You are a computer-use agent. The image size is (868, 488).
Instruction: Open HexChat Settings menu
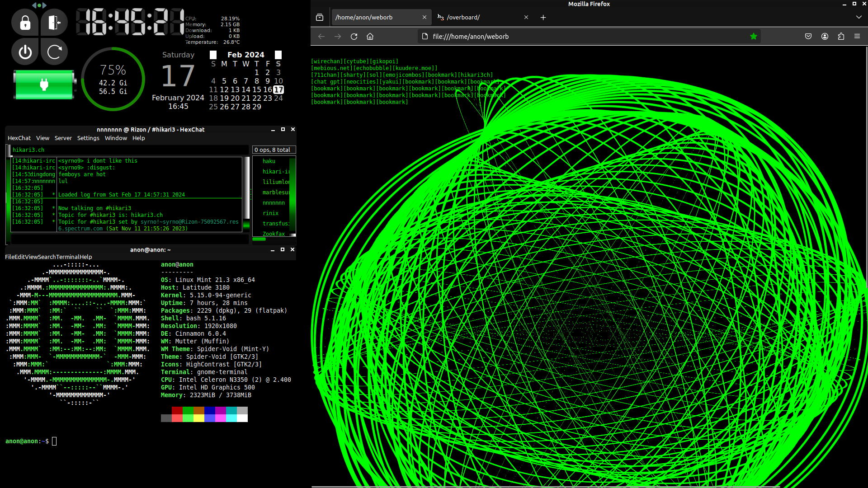(88, 138)
